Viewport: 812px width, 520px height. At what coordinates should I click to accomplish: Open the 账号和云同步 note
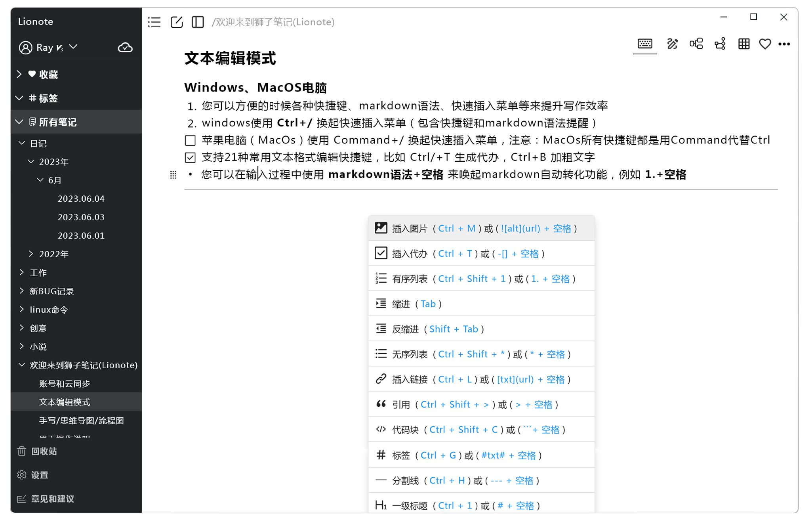click(65, 383)
